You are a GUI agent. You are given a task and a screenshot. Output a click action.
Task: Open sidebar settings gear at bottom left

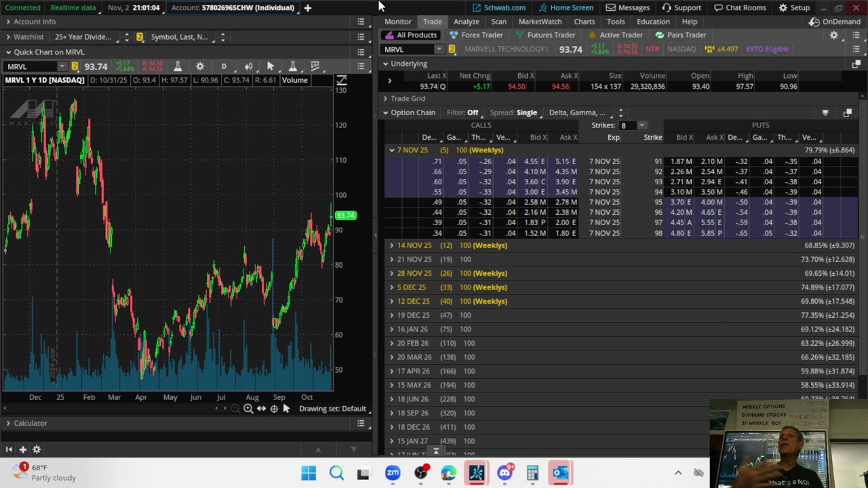tap(37, 449)
